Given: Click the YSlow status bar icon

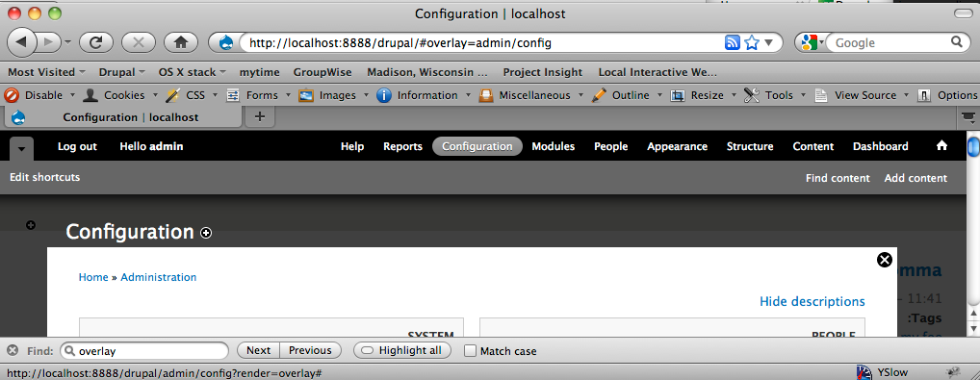Looking at the screenshot, I should pos(864,372).
